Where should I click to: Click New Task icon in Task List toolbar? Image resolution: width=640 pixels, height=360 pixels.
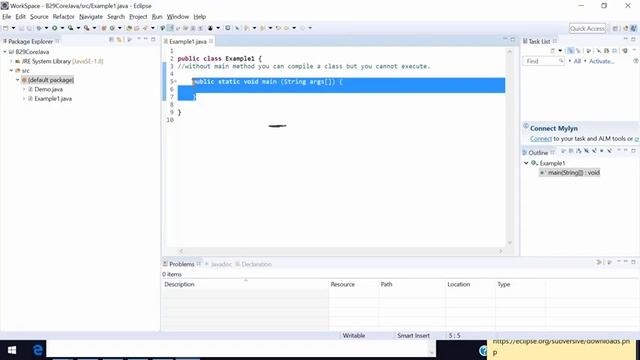552,51
